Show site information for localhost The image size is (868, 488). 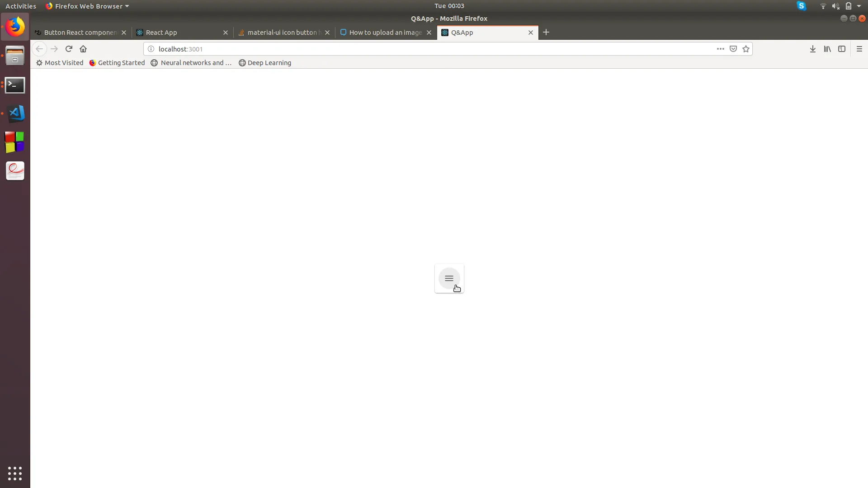(x=151, y=49)
